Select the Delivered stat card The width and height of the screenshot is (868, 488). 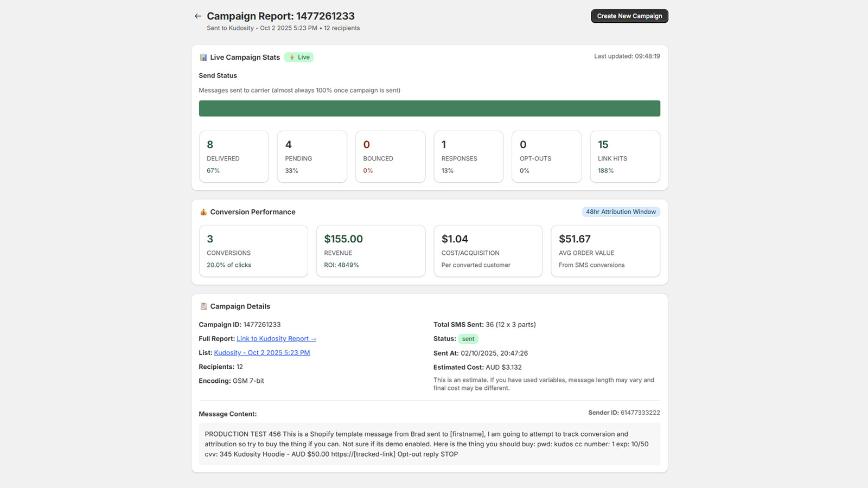pyautogui.click(x=234, y=157)
